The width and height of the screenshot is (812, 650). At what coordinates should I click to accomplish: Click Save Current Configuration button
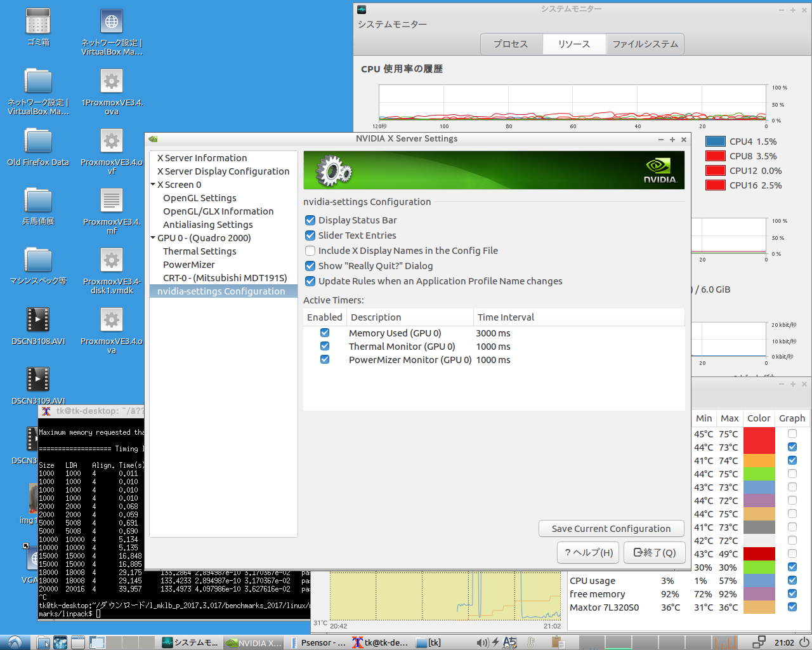(x=611, y=529)
